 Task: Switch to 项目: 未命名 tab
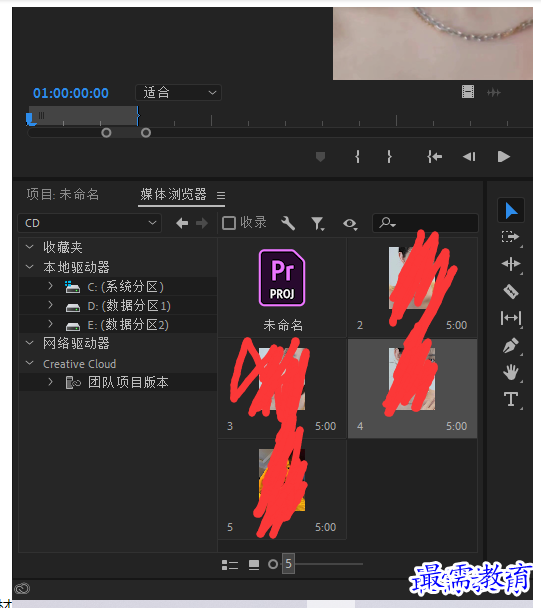[x=63, y=194]
